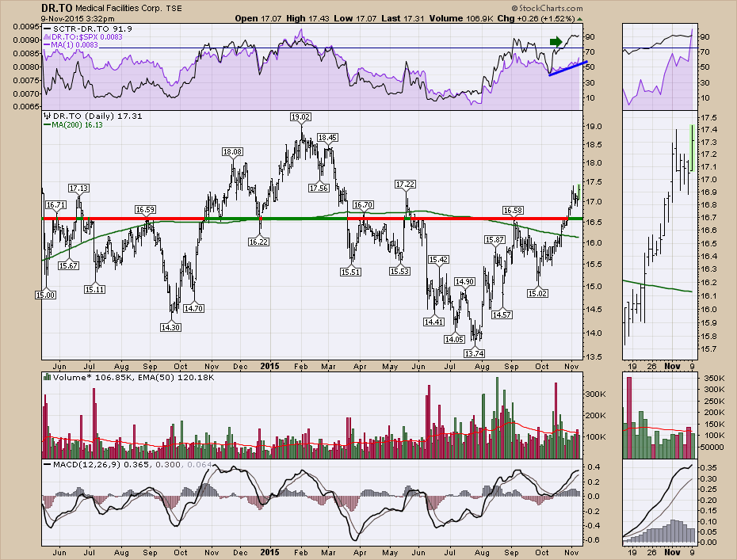Click the 14.41 price label
Viewport: 737px width, 560px height.
coord(433,322)
